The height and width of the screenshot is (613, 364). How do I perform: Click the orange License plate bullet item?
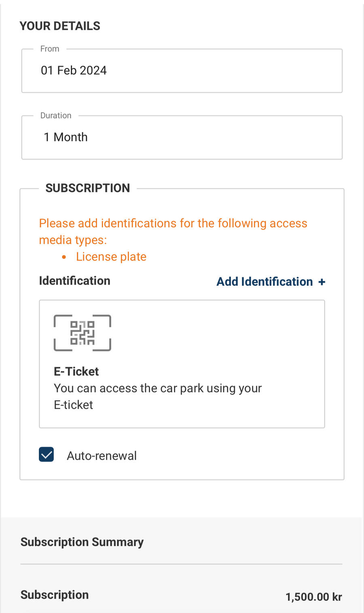coord(111,257)
